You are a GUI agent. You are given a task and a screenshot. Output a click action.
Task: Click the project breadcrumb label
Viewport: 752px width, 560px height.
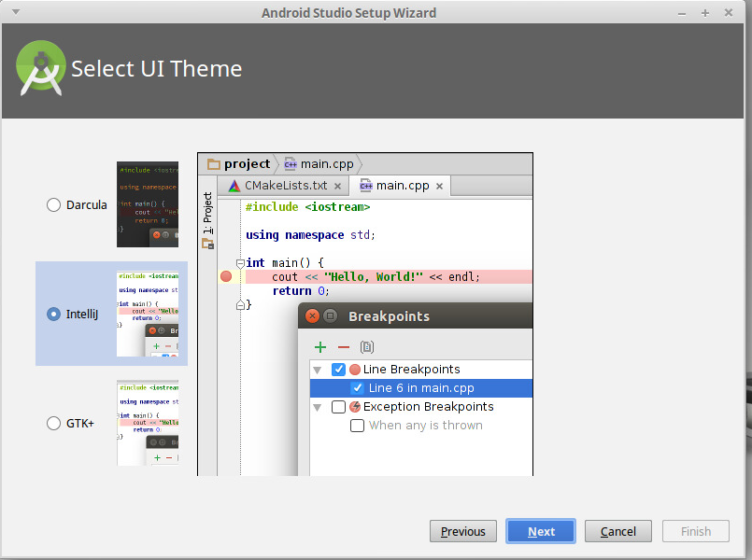(247, 164)
